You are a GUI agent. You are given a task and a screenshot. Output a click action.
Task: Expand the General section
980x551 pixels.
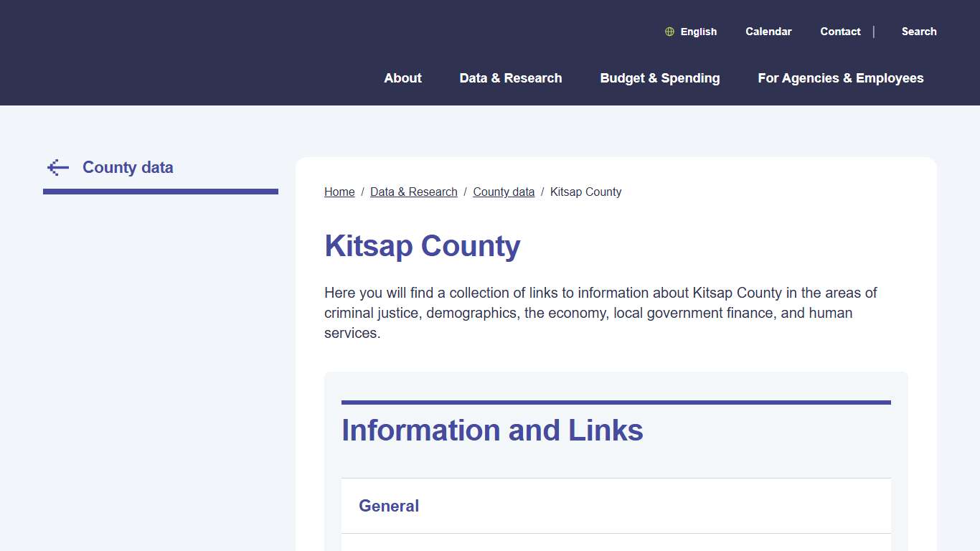coord(389,506)
